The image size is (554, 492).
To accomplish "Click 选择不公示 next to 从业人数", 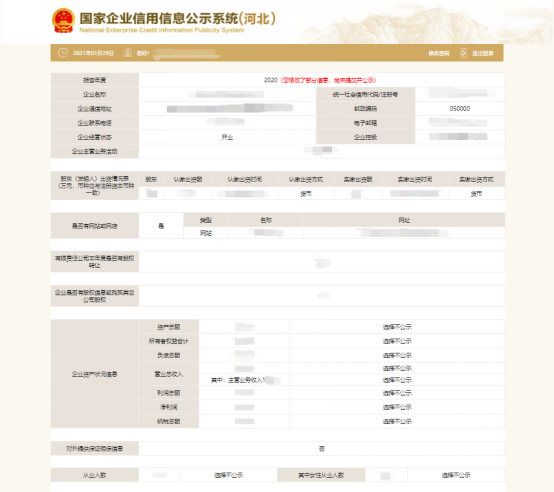I will click(x=229, y=475).
